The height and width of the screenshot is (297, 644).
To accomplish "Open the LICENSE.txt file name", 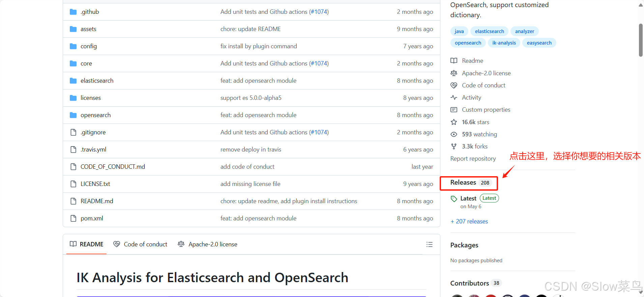I will pos(95,184).
